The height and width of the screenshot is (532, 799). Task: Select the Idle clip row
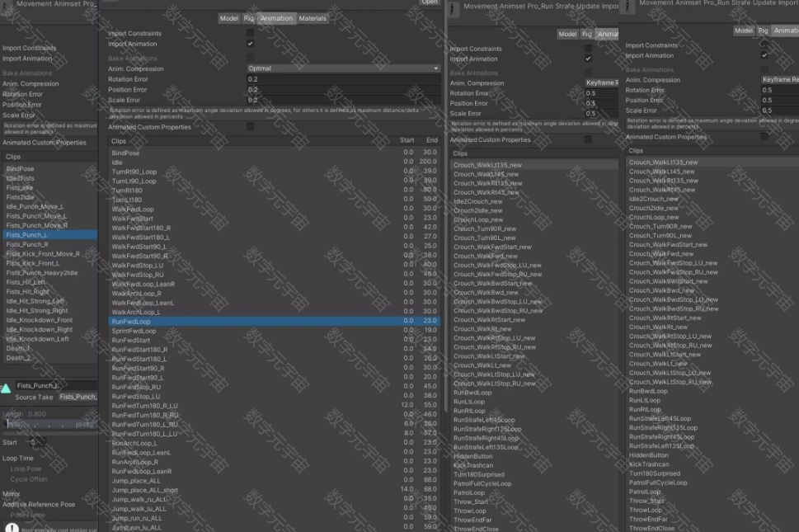pyautogui.click(x=275, y=162)
